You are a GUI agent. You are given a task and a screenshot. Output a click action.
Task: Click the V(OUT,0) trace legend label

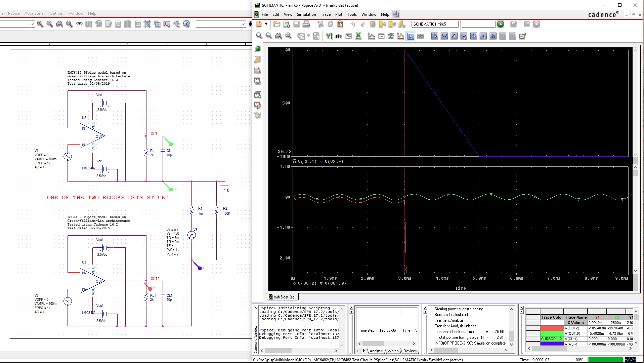(335, 283)
